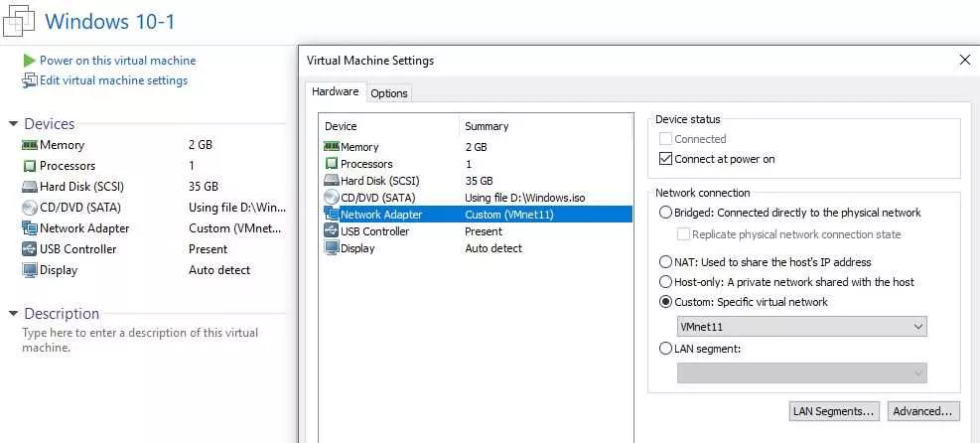The image size is (980, 443).
Task: Click Memory chip icon in settings dialog list
Action: [332, 147]
